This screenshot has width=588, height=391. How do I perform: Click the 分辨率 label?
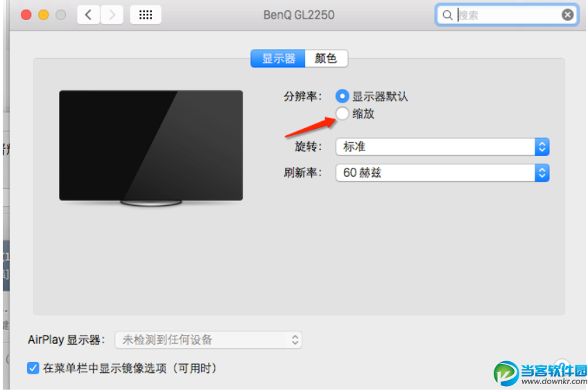click(x=303, y=96)
